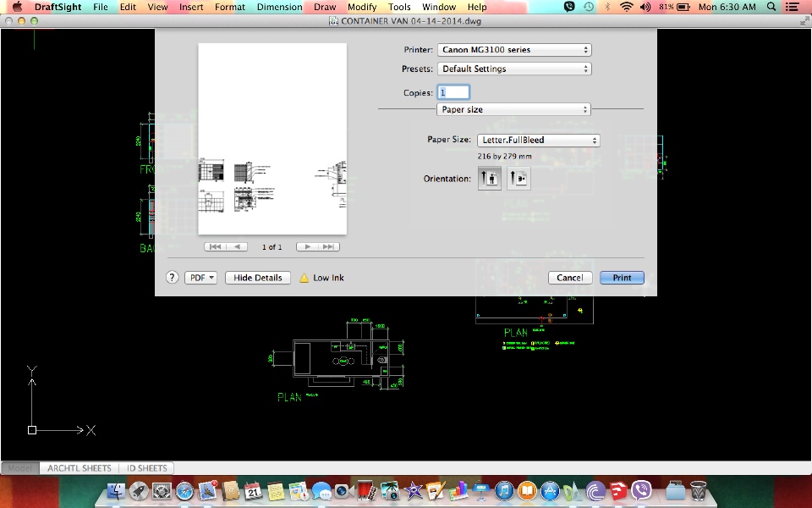The height and width of the screenshot is (508, 812).
Task: Go to last page in print preview
Action: coord(329,246)
